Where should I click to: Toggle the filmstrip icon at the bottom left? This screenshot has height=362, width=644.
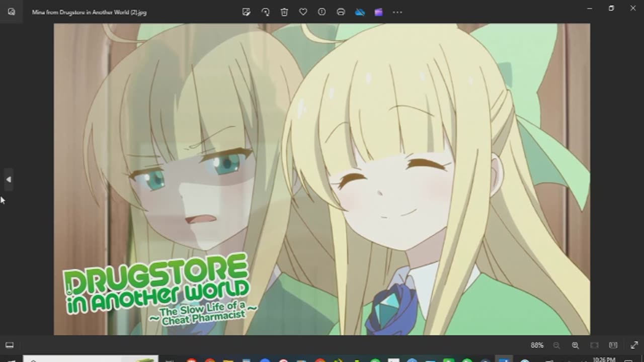pos(10,345)
